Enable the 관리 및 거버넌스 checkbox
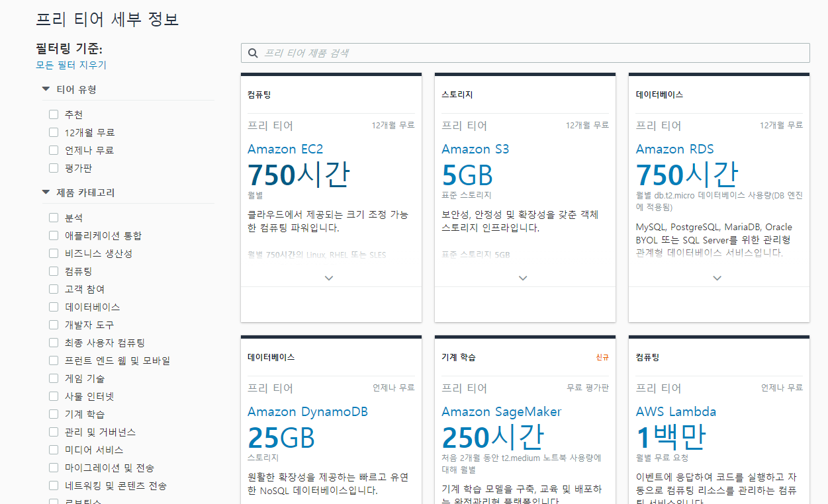The height and width of the screenshot is (504, 828). click(54, 432)
